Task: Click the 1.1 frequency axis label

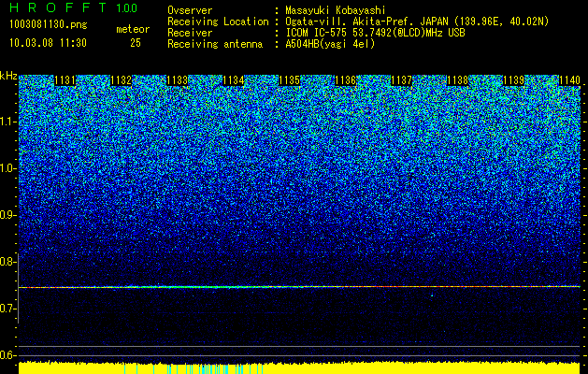Action: coord(7,122)
